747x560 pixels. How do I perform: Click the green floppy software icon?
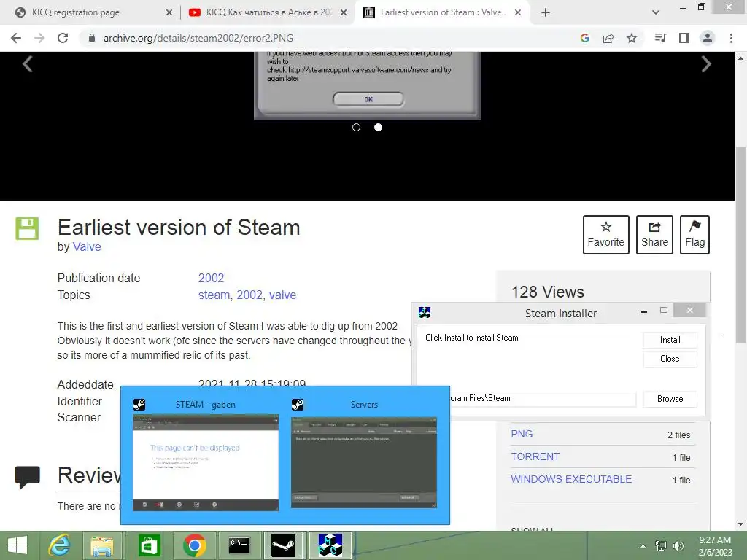coord(27,228)
